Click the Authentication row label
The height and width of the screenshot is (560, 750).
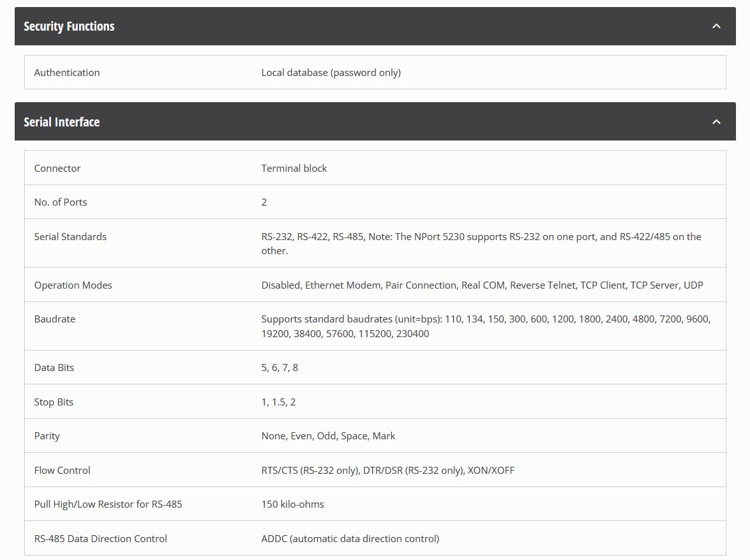click(x=66, y=72)
